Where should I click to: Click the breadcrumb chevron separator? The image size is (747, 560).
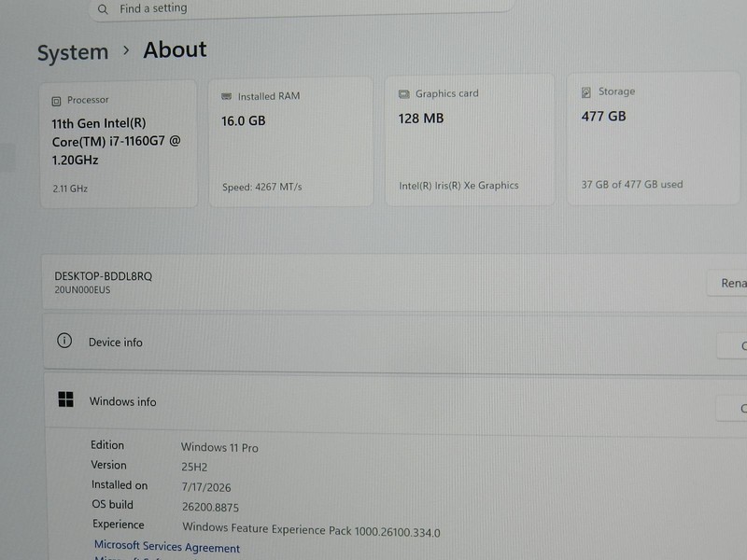126,50
